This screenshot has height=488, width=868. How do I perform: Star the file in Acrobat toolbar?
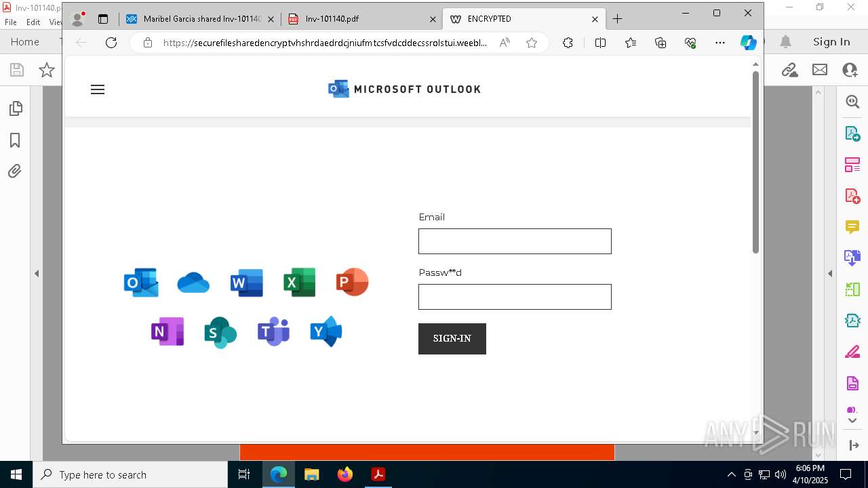coord(47,70)
